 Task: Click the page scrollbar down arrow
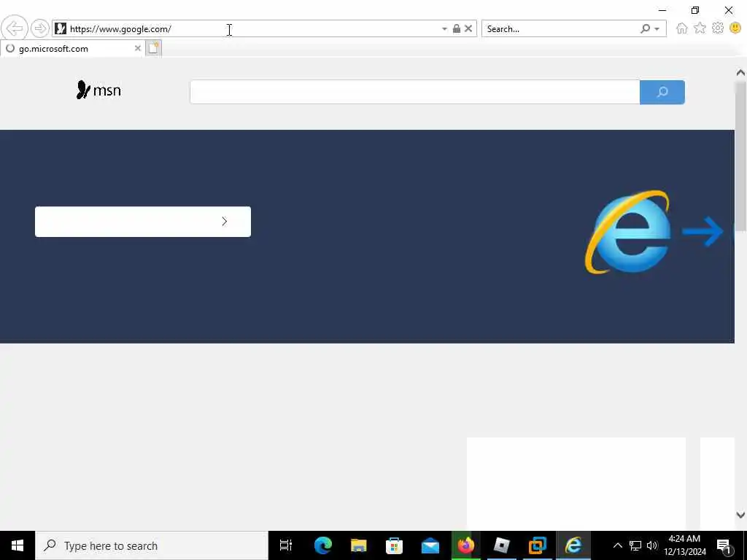click(x=740, y=515)
